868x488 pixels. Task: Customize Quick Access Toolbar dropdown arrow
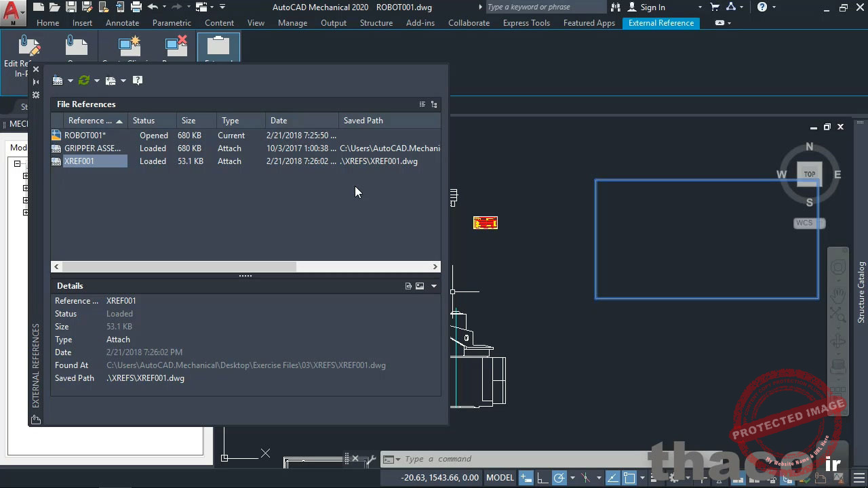coord(222,7)
